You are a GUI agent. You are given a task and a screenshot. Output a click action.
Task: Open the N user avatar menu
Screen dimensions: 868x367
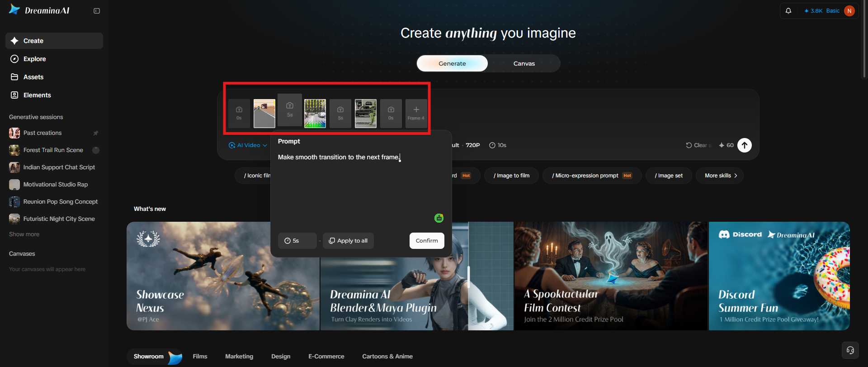[x=849, y=11]
